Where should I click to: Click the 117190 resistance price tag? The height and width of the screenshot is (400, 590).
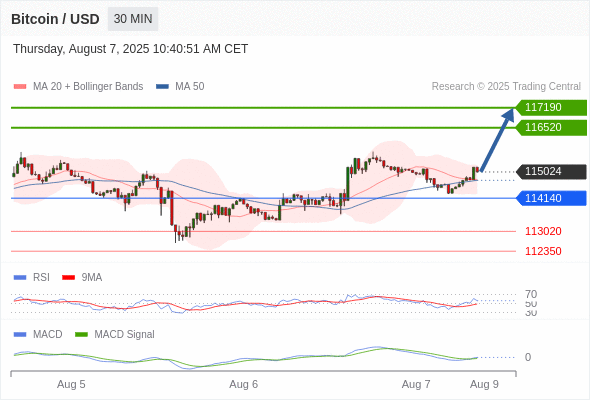(551, 108)
